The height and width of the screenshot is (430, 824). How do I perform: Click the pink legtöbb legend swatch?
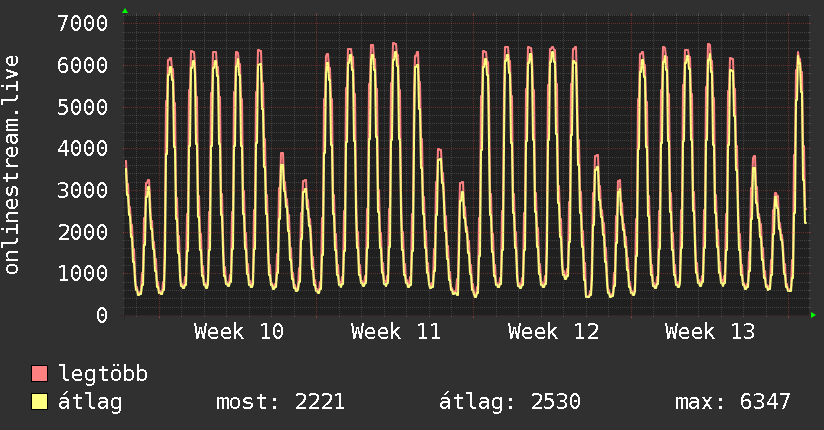(39, 373)
